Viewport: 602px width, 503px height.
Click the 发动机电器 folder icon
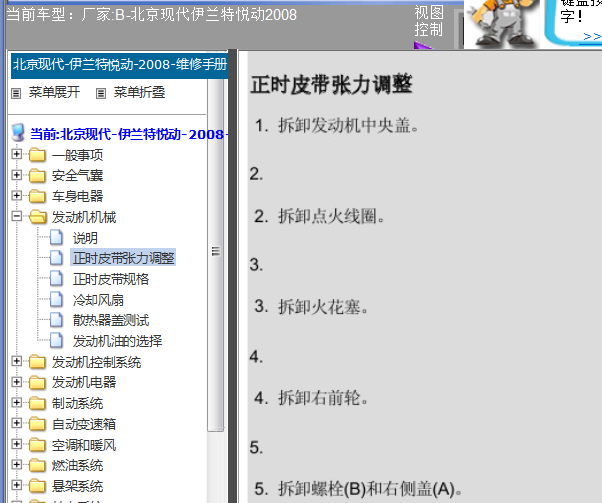(37, 382)
